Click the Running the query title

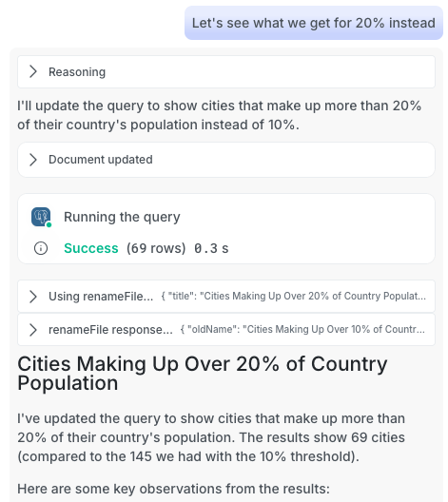pos(122,217)
